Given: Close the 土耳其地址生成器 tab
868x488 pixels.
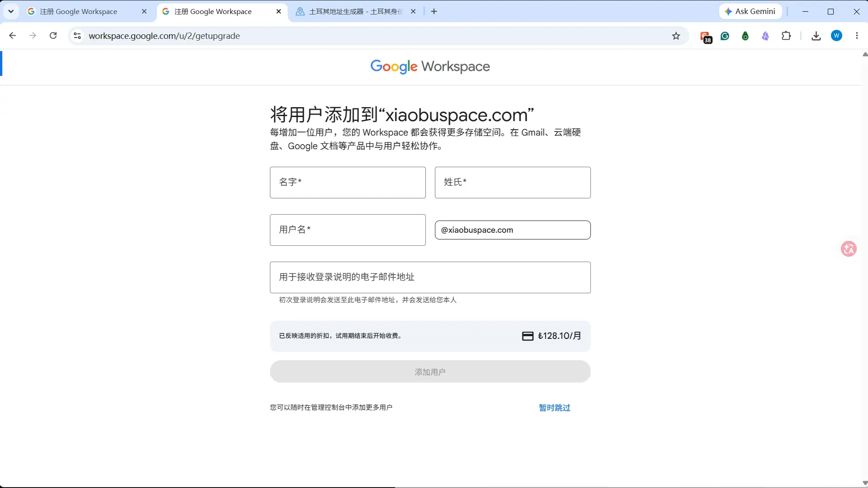Looking at the screenshot, I should tap(413, 11).
